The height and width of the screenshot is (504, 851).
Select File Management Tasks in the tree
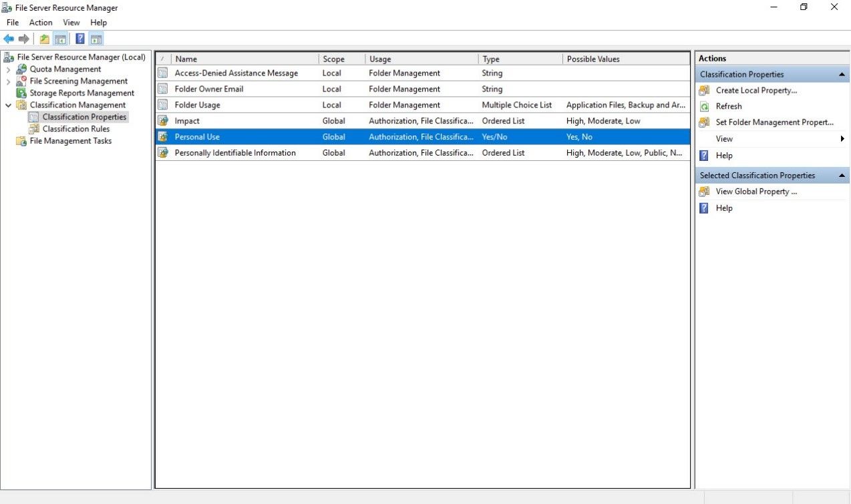tap(71, 141)
